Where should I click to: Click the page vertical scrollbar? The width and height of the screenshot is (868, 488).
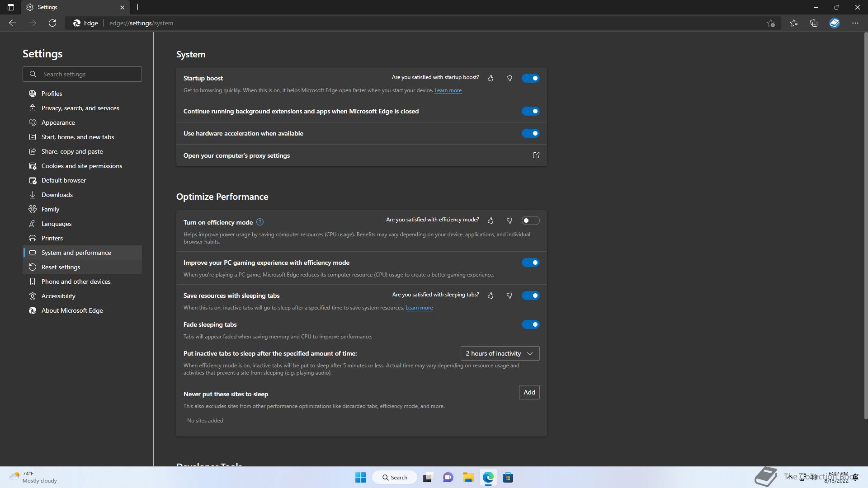click(x=865, y=226)
